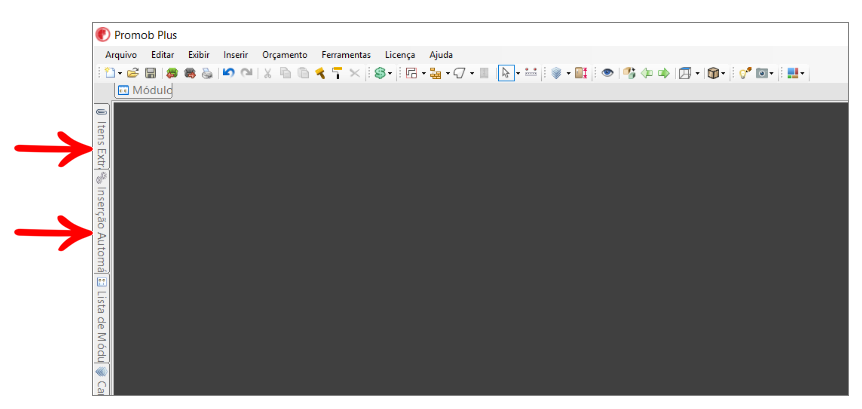
Task: Open the Lista de Módu side tab
Action: point(101,318)
